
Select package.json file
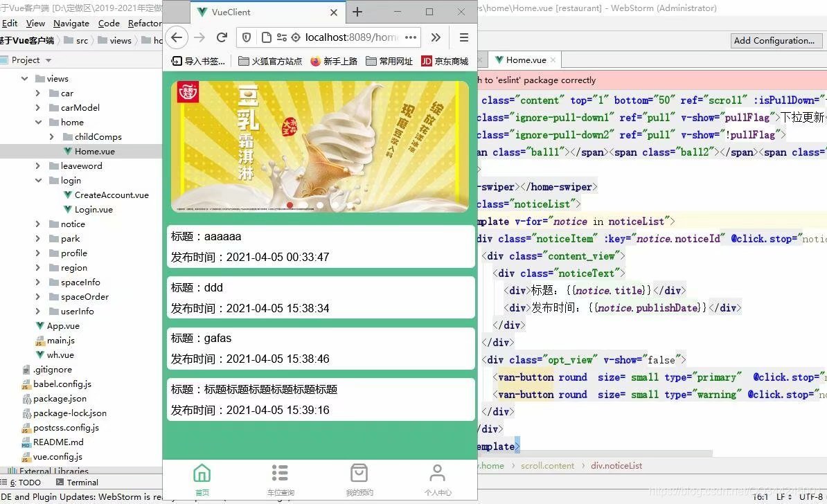point(54,399)
